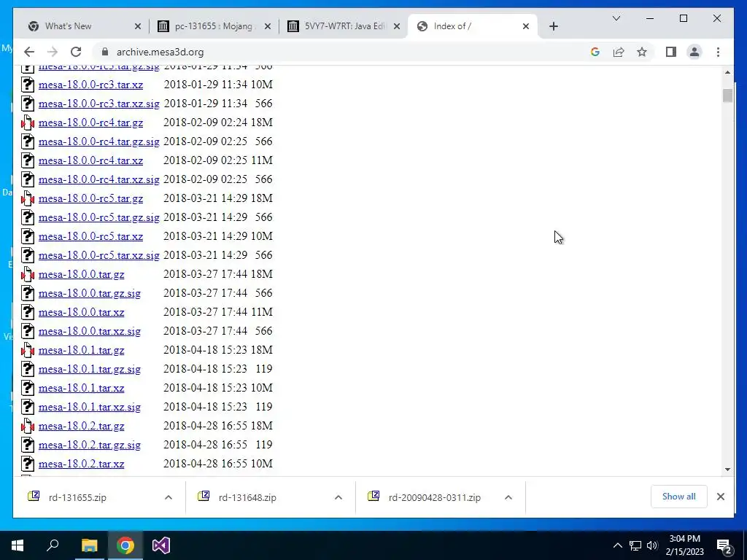Go back to the previous page
747x560 pixels.
(x=29, y=52)
